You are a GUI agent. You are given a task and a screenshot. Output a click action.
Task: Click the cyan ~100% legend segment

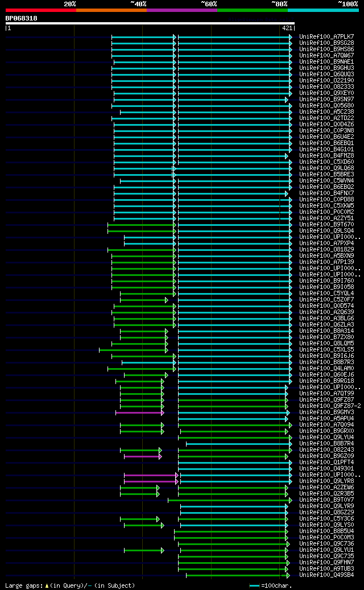click(x=324, y=10)
